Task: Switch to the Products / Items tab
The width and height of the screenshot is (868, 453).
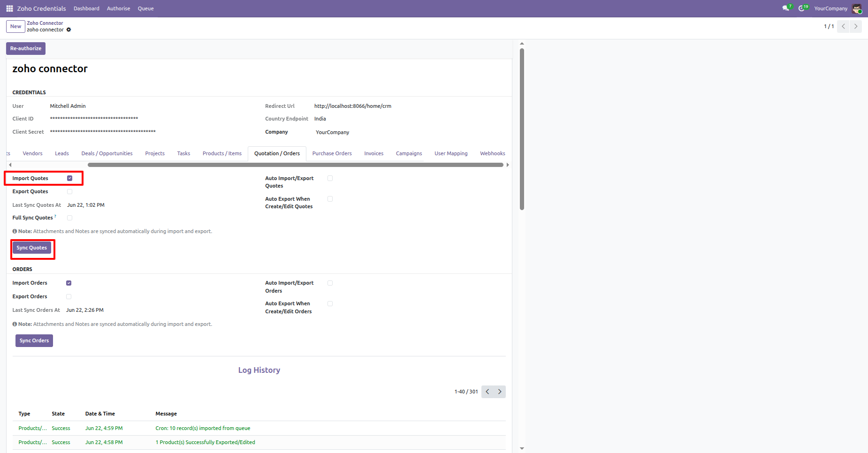Action: pos(222,153)
